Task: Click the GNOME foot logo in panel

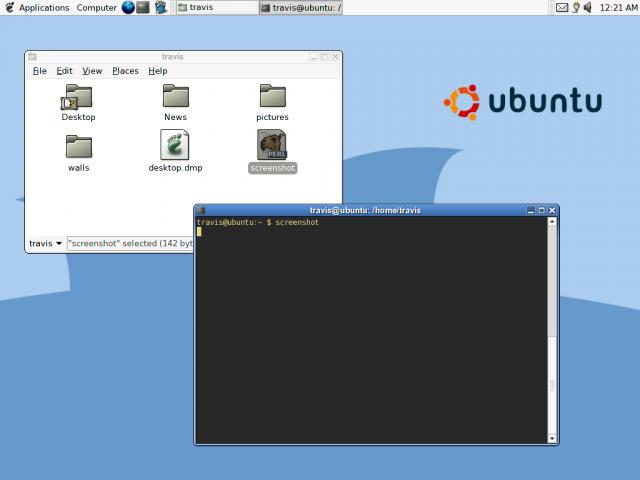Action: click(x=9, y=7)
